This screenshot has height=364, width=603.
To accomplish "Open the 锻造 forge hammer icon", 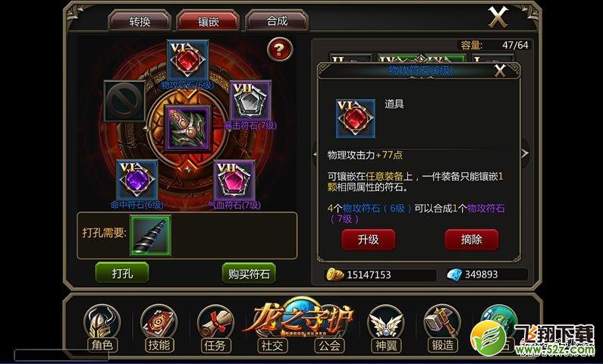I will point(442,328).
